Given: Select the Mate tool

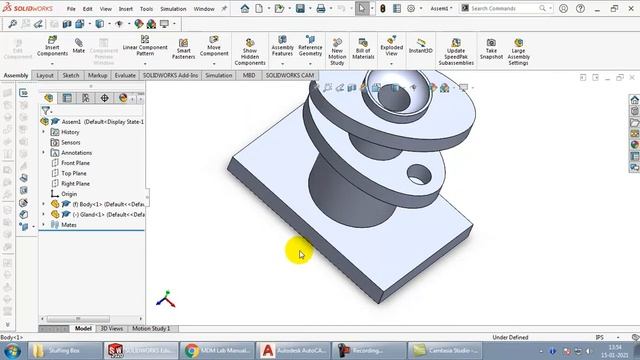Looking at the screenshot, I should [78, 46].
